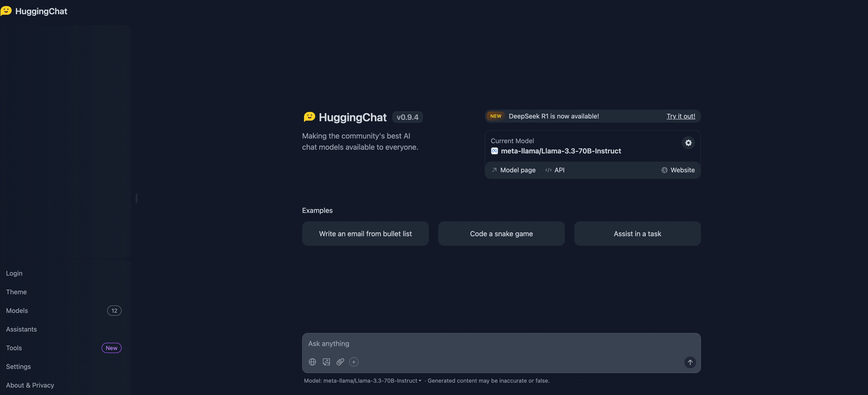The width and height of the screenshot is (868, 395).
Task: Click the yellow NEW announcement badge
Action: point(496,116)
